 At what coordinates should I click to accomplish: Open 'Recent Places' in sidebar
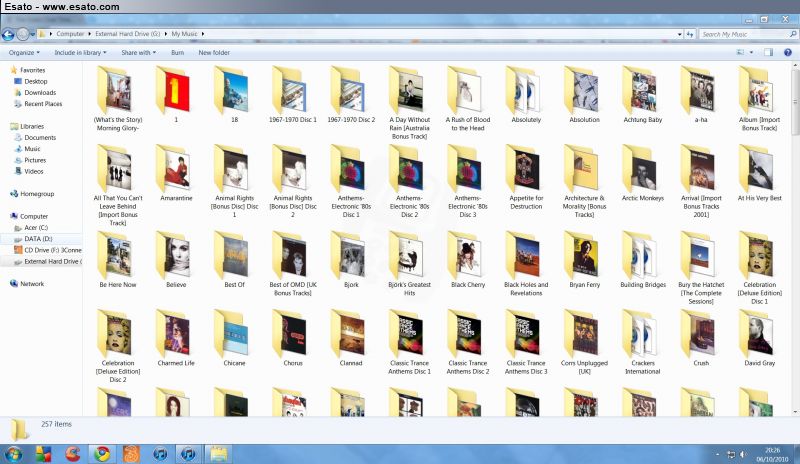coord(43,104)
